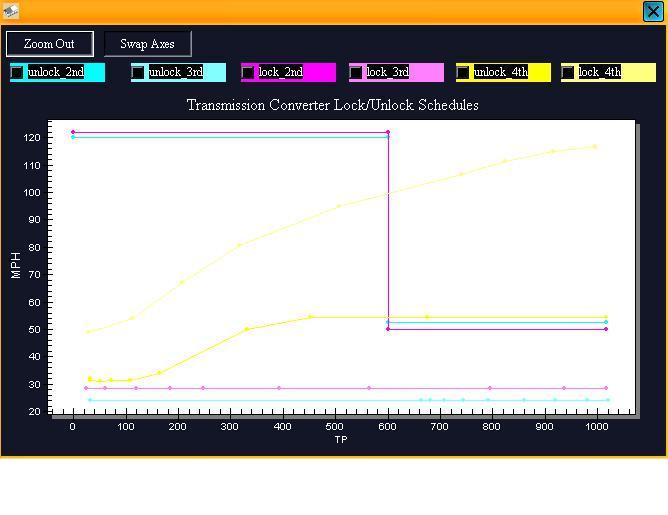Toggle the lock_4th series checkbox
This screenshot has width=668, height=515.
tap(567, 72)
